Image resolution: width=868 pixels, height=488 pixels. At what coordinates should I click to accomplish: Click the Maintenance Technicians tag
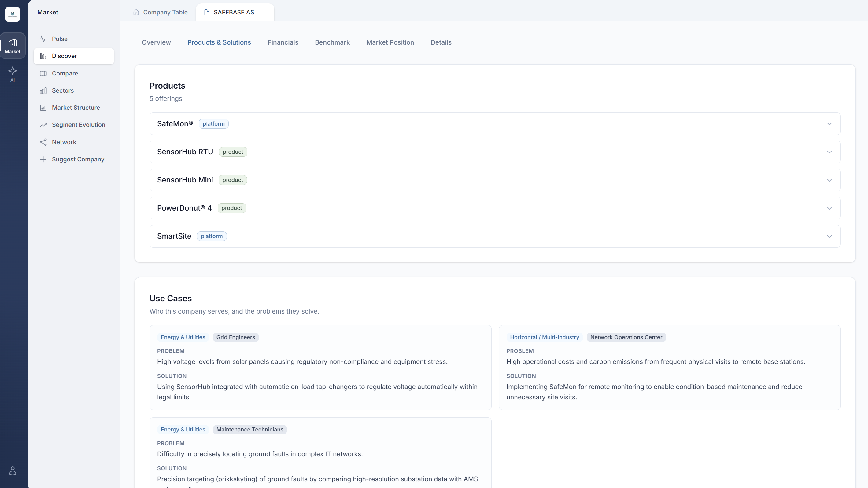point(250,430)
